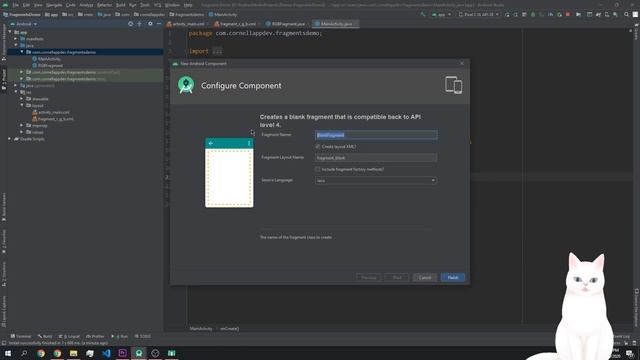Screen dimensions: 640x360
Task: Click the disabled Previous button in the dialog
Action: [368, 278]
